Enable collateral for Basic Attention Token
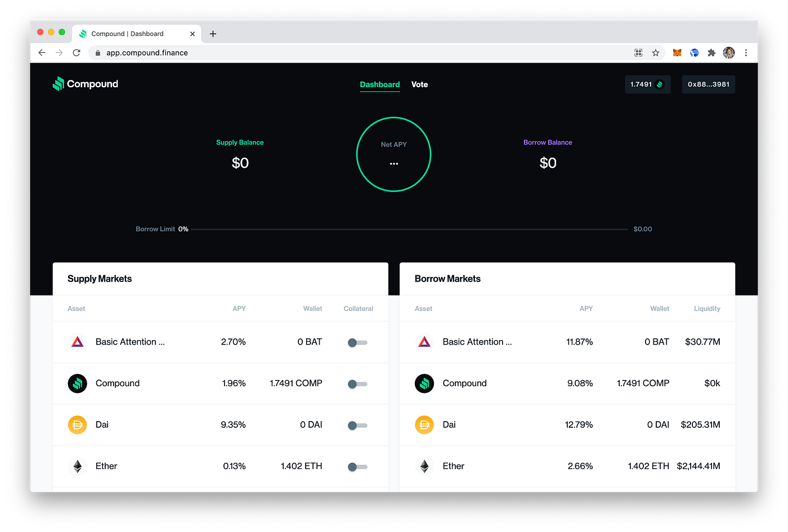The image size is (788, 532). click(x=357, y=342)
